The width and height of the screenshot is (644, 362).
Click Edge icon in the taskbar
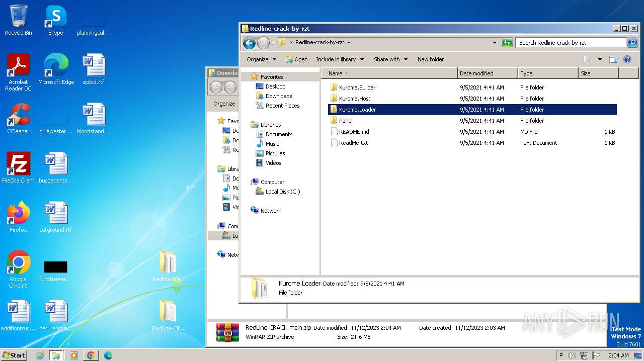tap(108, 355)
